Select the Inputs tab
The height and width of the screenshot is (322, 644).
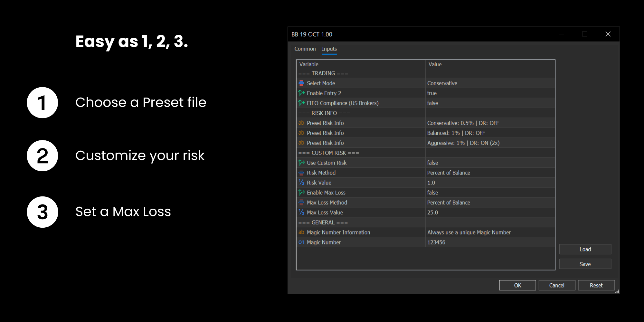tap(329, 49)
